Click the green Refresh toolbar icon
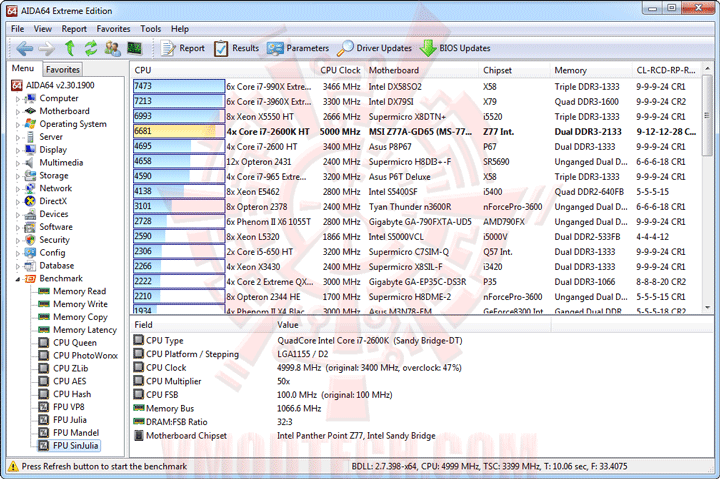 coord(91,48)
